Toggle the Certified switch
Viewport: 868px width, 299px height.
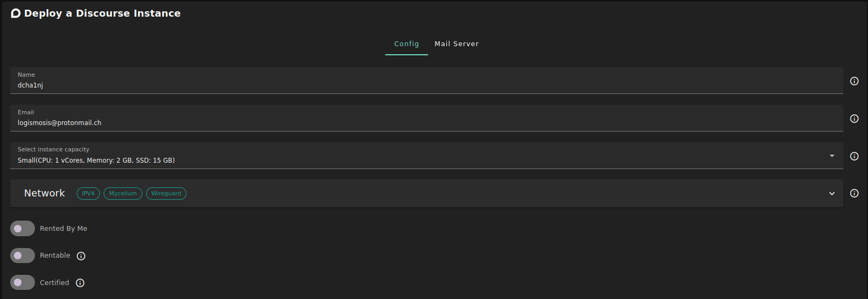coord(23,282)
